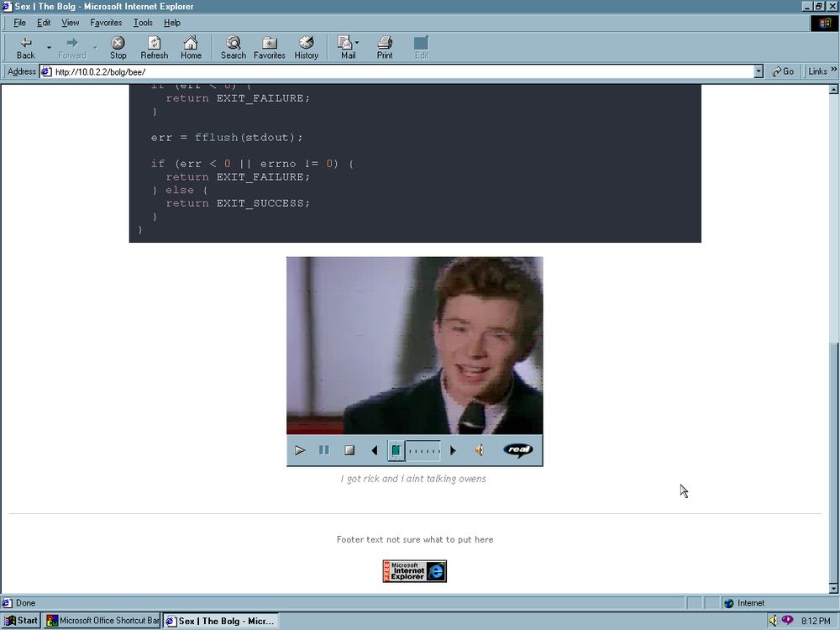Click the Go button next to address
The image size is (840, 630).
[783, 71]
